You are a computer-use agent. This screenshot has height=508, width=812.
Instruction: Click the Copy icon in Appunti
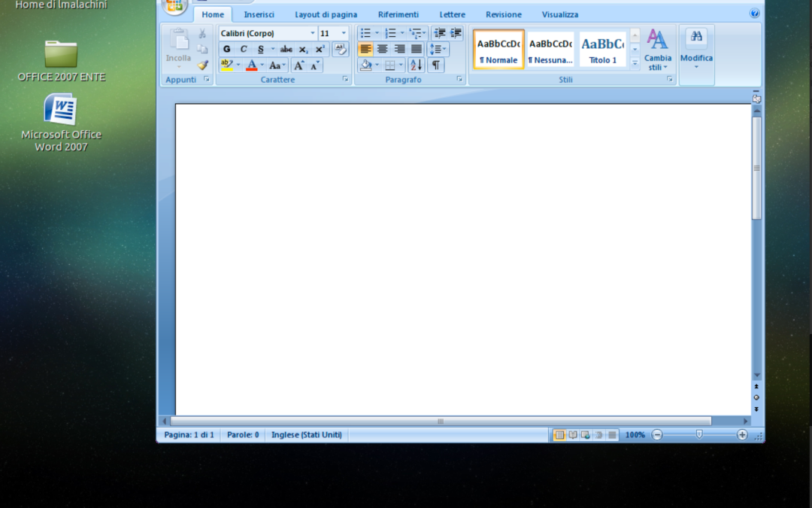[202, 49]
